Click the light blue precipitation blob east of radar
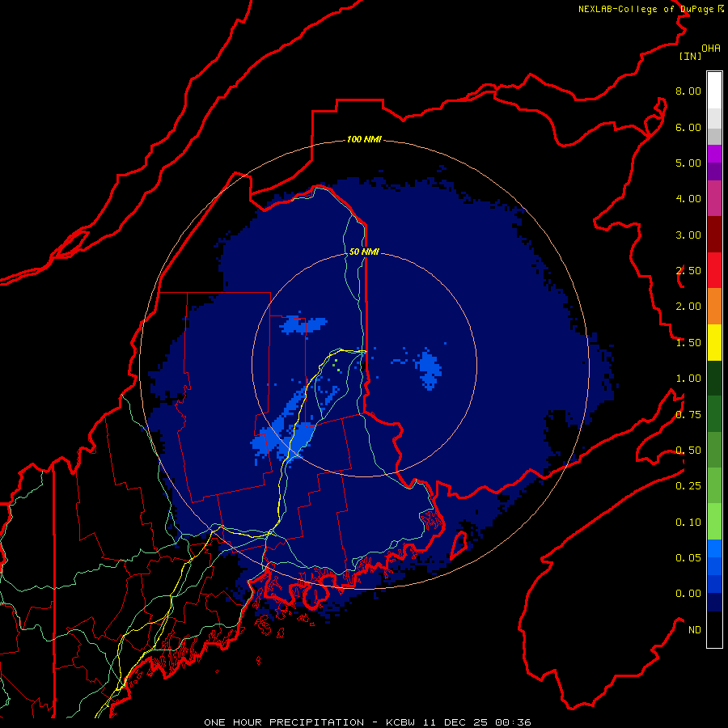Image resolution: width=728 pixels, height=728 pixels. (428, 370)
